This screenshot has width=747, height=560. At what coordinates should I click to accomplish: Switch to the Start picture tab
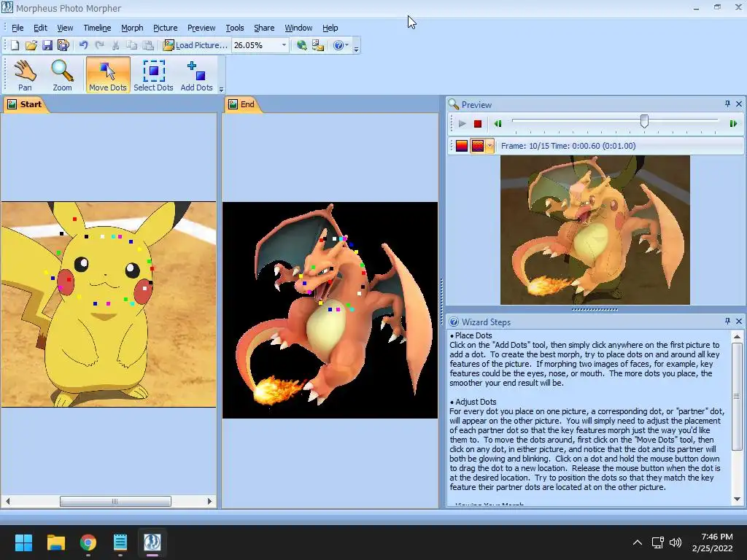pos(25,104)
